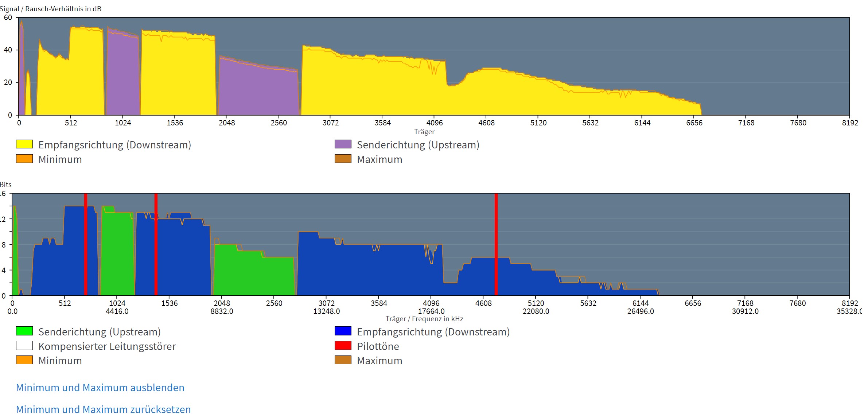Click 'Minimum und Maximum ausblenden' link
The width and height of the screenshot is (868, 416).
[100, 388]
